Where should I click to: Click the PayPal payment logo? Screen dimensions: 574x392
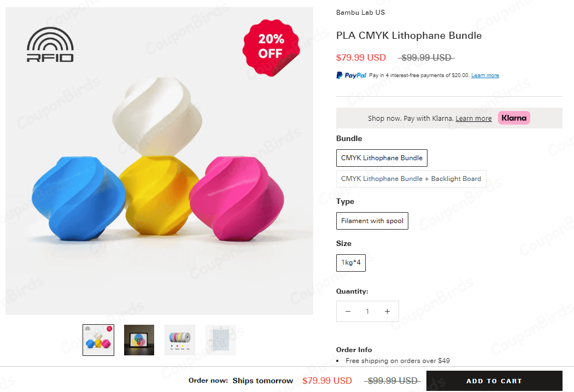click(350, 75)
